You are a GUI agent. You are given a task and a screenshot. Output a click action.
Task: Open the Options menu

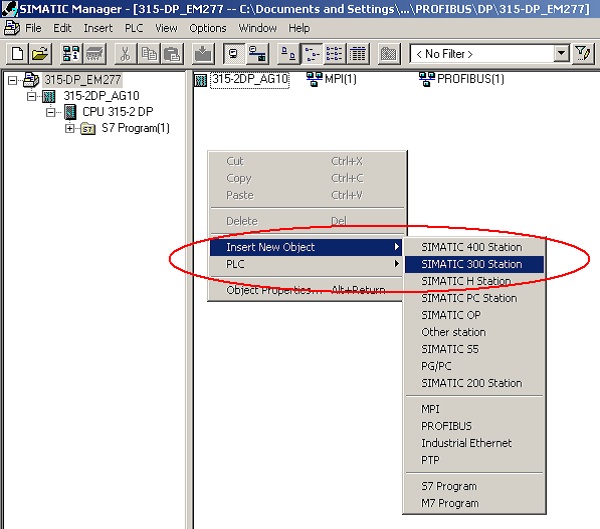click(208, 28)
